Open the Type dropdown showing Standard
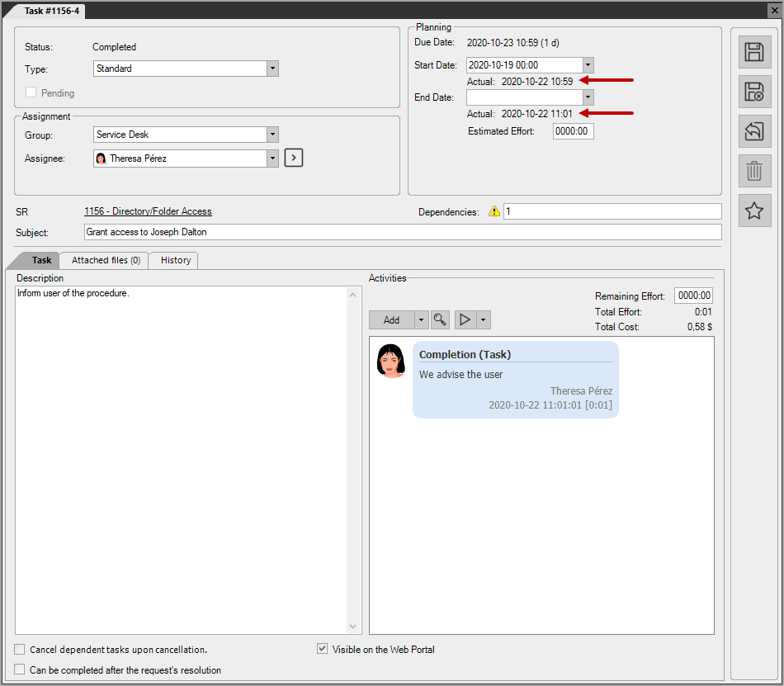Screen dimensions: 784x686 [x=272, y=69]
